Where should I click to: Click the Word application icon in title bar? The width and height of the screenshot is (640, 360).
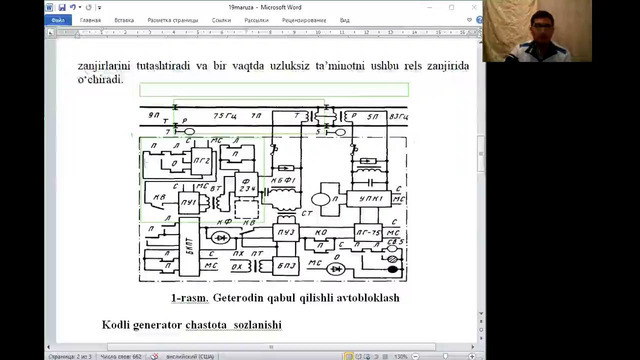point(49,7)
